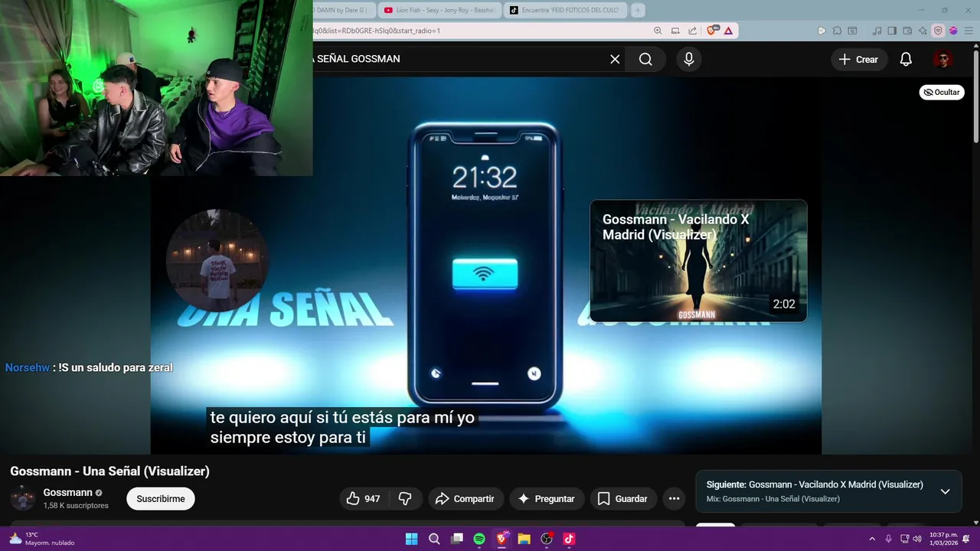The width and height of the screenshot is (980, 551).
Task: Click the Gossmann channel avatar
Action: pyautogui.click(x=23, y=498)
